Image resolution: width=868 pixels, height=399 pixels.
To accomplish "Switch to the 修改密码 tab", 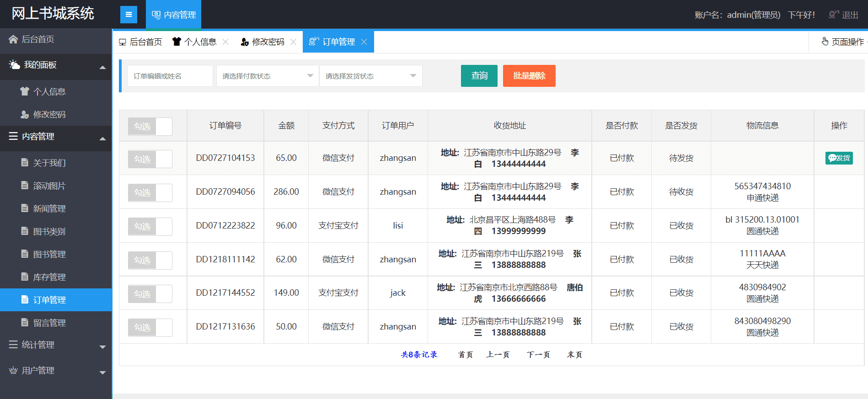I will pyautogui.click(x=263, y=42).
